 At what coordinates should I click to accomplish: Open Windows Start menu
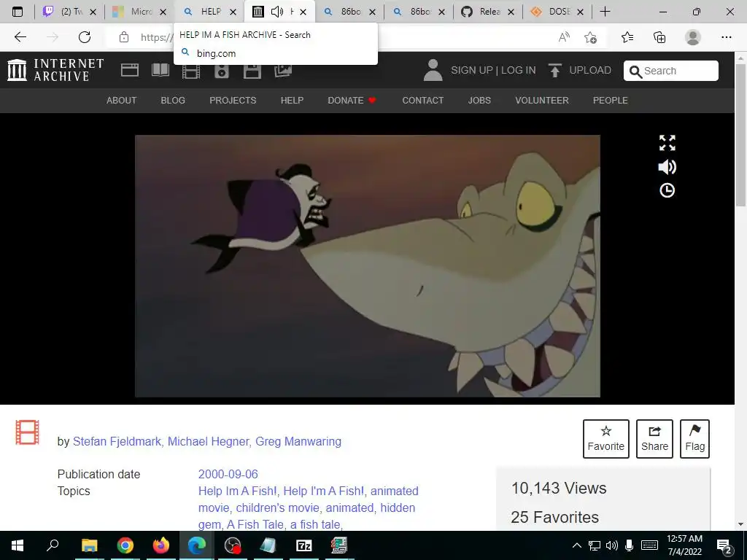pos(18,545)
